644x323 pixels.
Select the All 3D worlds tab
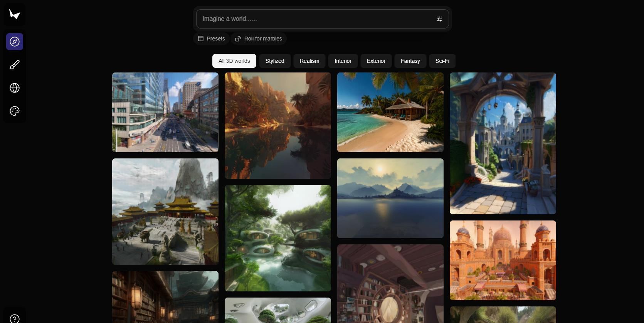coord(234,61)
